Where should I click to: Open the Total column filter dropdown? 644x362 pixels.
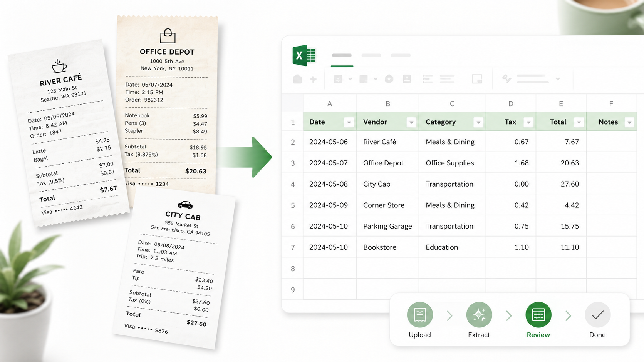579,122
